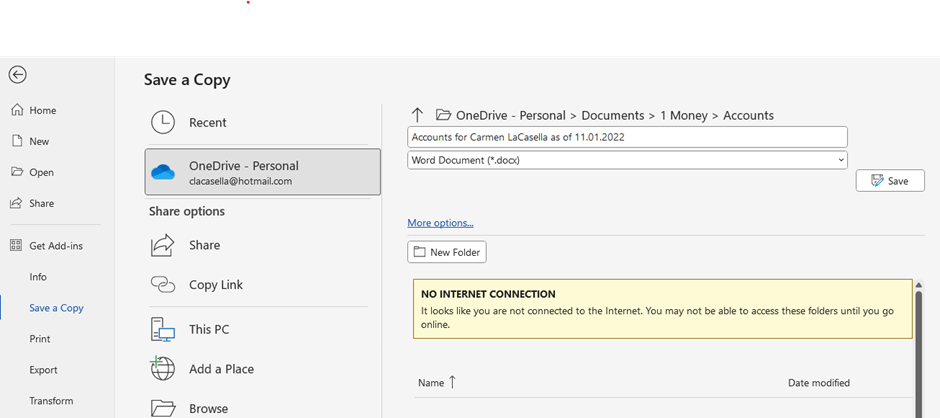Click the back arrow circle icon
The height and width of the screenshot is (418, 940).
pos(17,74)
